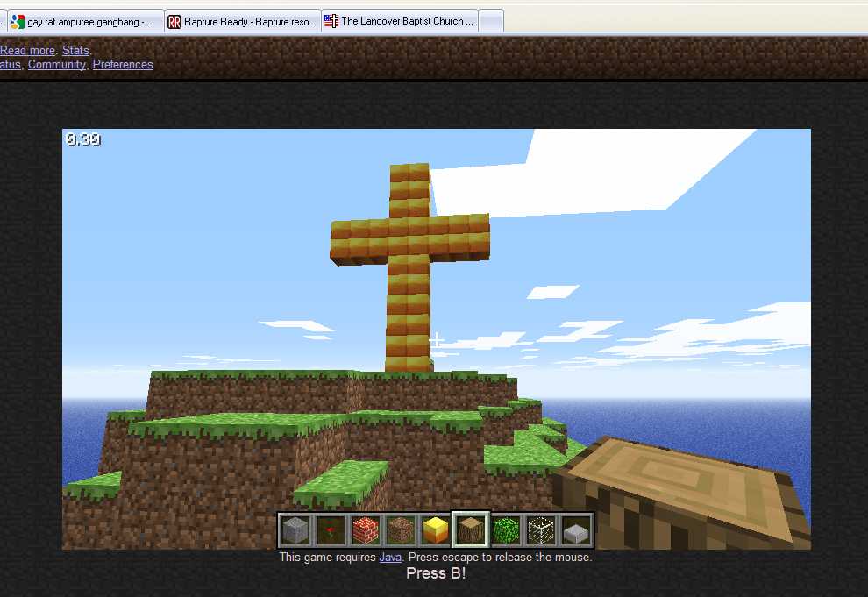Select the stone slab hotbar slot
The width and height of the screenshot is (868, 597).
[x=576, y=530]
